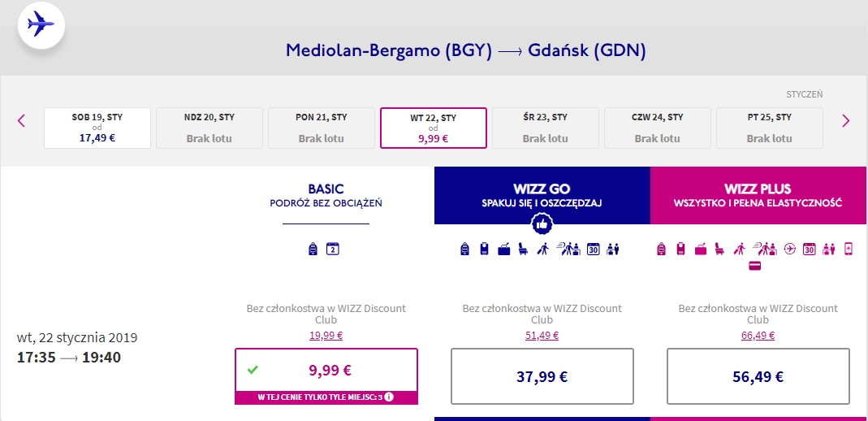Click the Basic fare backpack icon
The image size is (868, 421).
[x=314, y=250]
